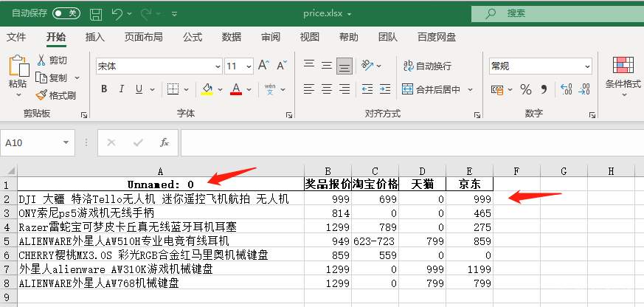Expand the Copy 复制 options arrow
The width and height of the screenshot is (644, 307).
(x=77, y=77)
